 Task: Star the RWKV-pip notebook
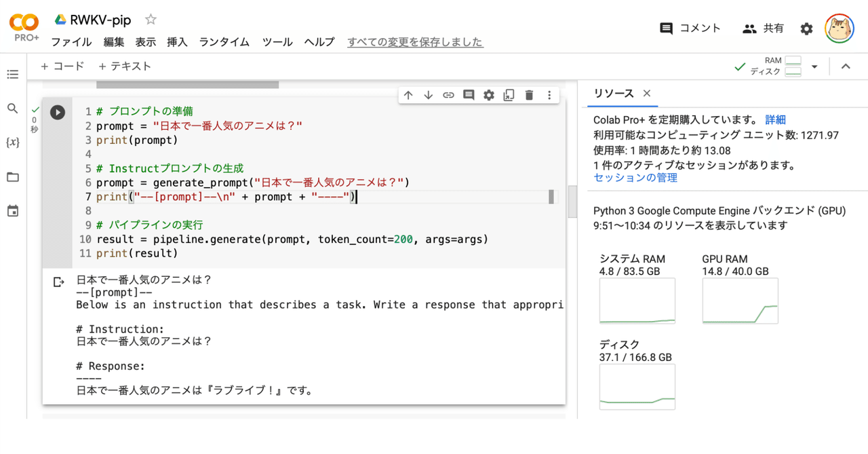pos(151,19)
